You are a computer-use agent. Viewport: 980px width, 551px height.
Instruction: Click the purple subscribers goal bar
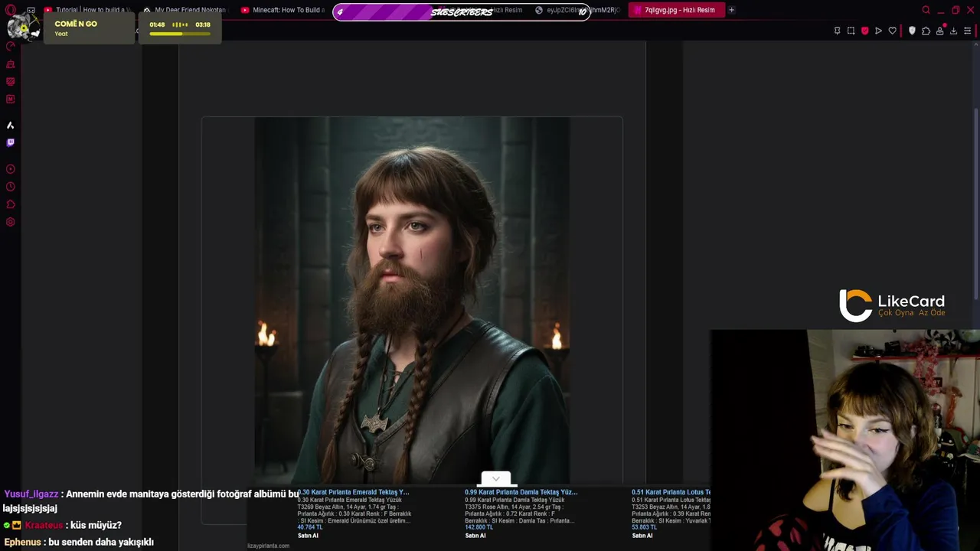click(x=462, y=11)
